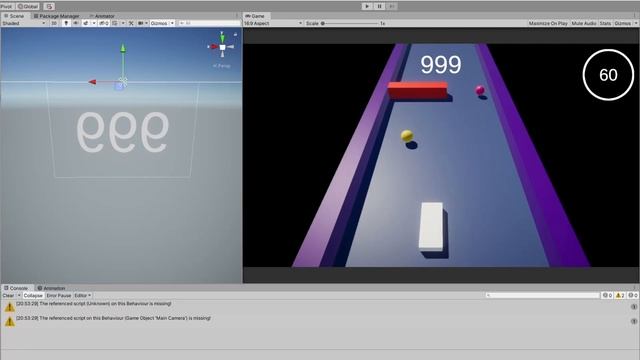Open the Editor dropdown in console
Screen dimensions: 640x360
tap(83, 295)
